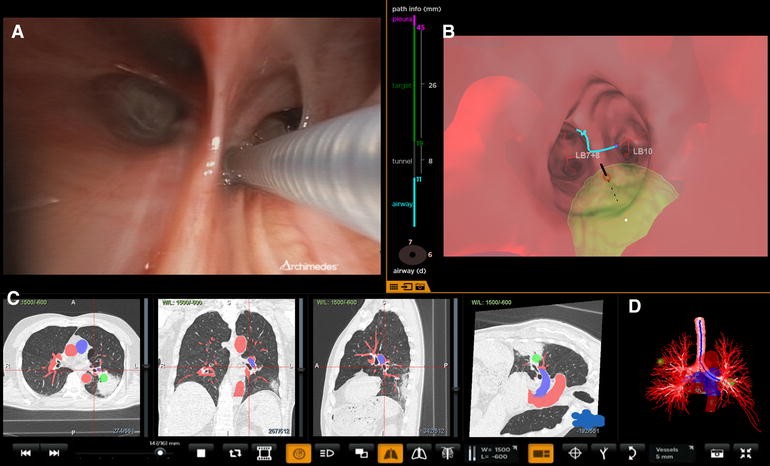Click the path position slider handle
770x466 pixels.
(x=159, y=453)
